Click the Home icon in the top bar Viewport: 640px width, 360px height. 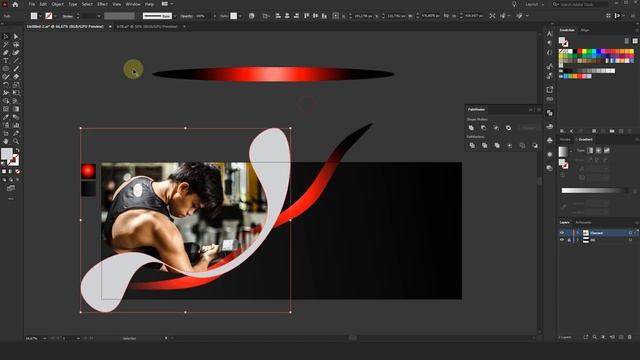(16, 4)
